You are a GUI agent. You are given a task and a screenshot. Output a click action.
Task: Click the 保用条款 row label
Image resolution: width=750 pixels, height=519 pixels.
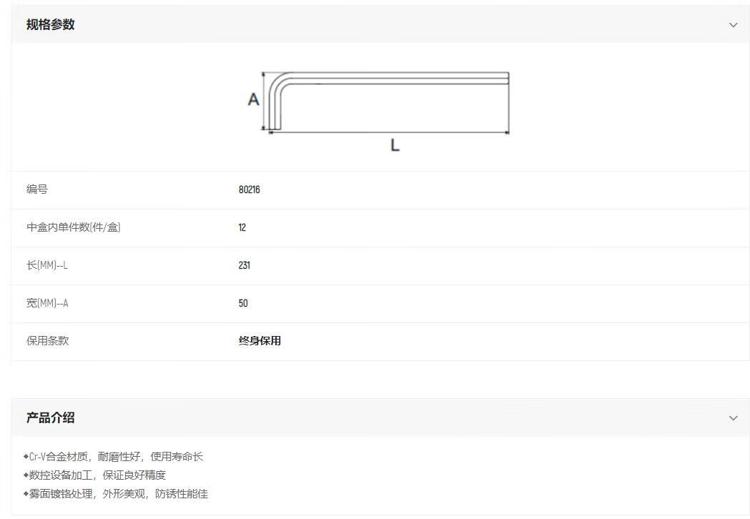coord(48,341)
